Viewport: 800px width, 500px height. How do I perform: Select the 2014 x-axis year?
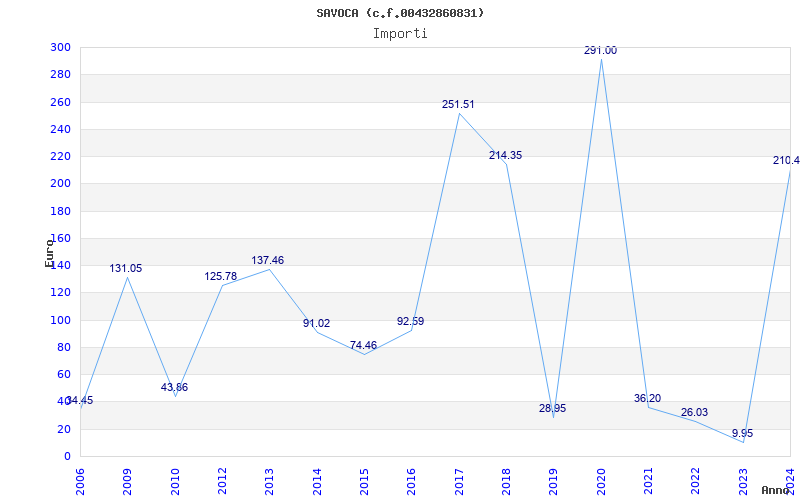(317, 482)
